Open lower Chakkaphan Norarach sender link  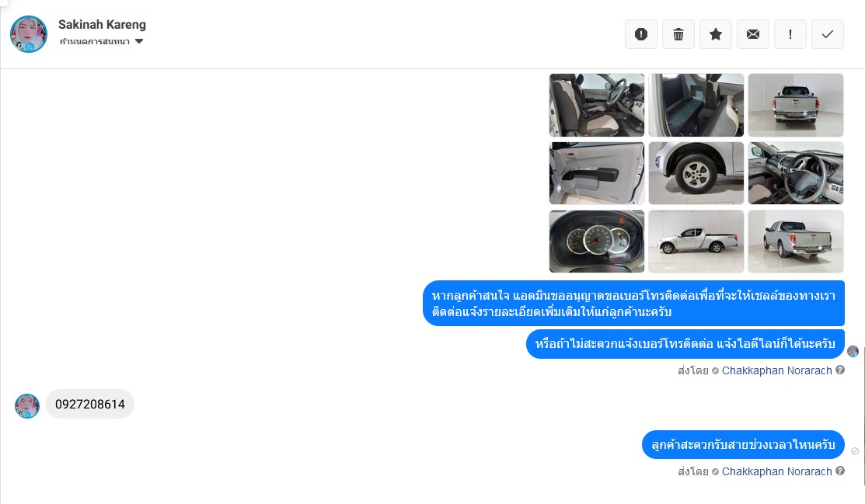[x=776, y=471]
